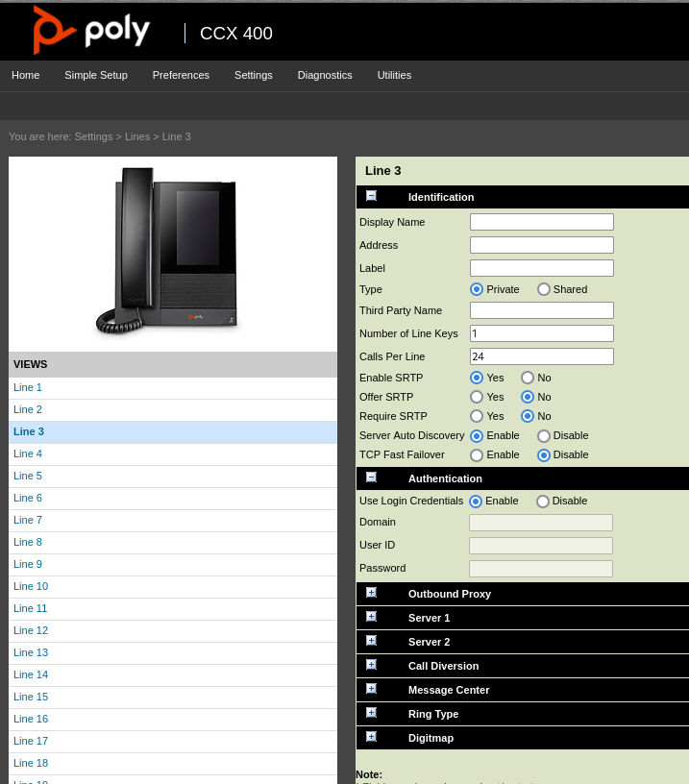
Task: Enable Use Login Credentials
Action: tap(476, 501)
